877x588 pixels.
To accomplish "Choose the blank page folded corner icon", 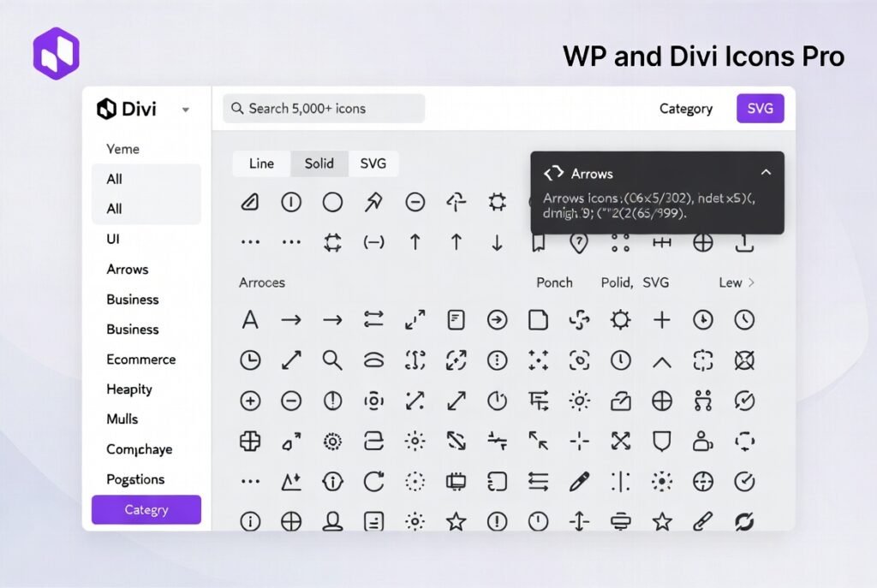I will pyautogui.click(x=538, y=320).
